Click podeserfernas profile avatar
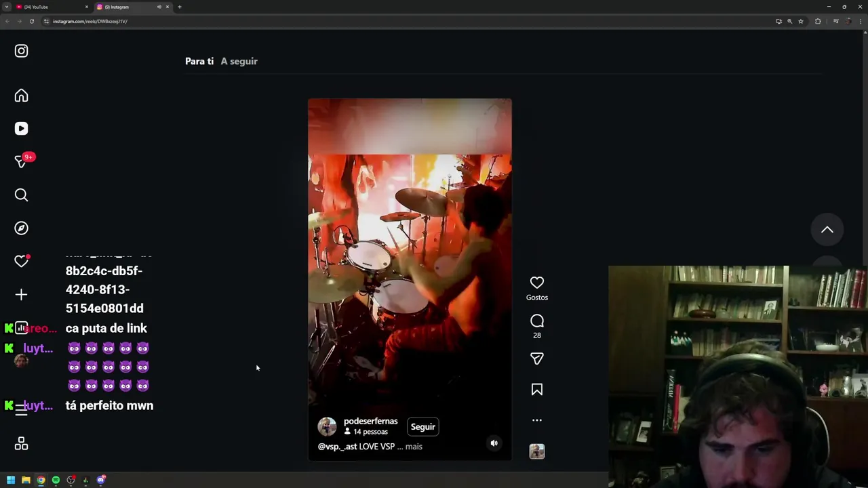The width and height of the screenshot is (868, 488). click(x=327, y=426)
